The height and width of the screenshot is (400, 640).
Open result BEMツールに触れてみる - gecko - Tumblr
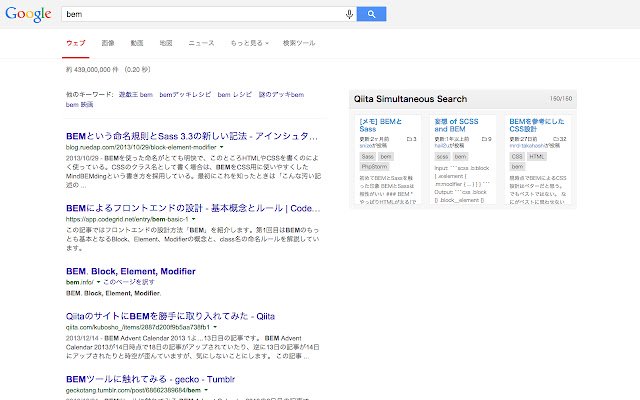point(151,379)
